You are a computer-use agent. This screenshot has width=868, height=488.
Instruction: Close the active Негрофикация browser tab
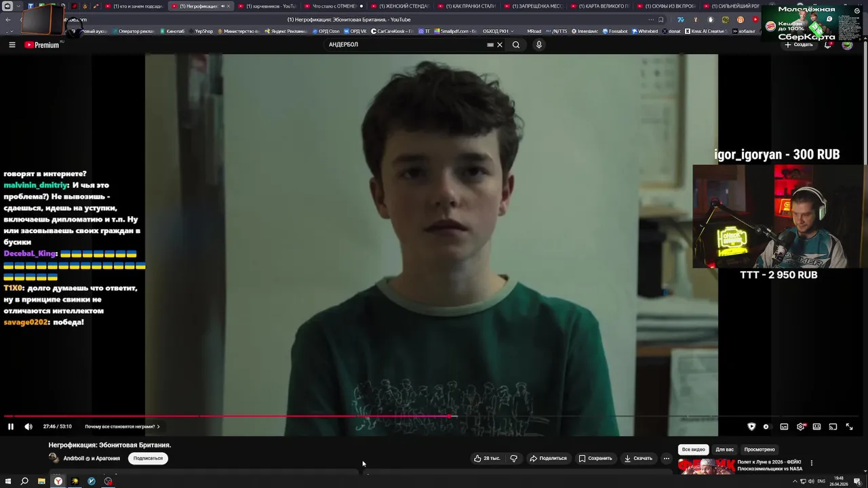[x=228, y=6]
